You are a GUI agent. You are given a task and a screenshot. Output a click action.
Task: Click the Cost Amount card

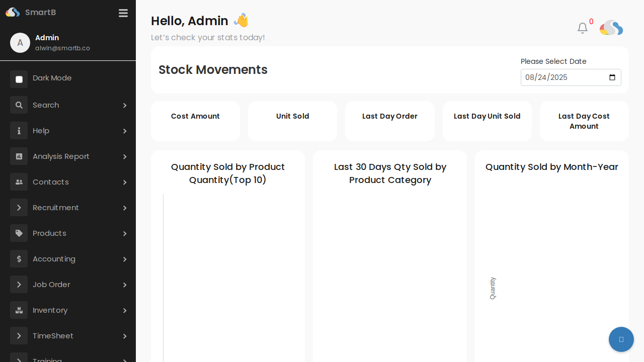pos(195,121)
